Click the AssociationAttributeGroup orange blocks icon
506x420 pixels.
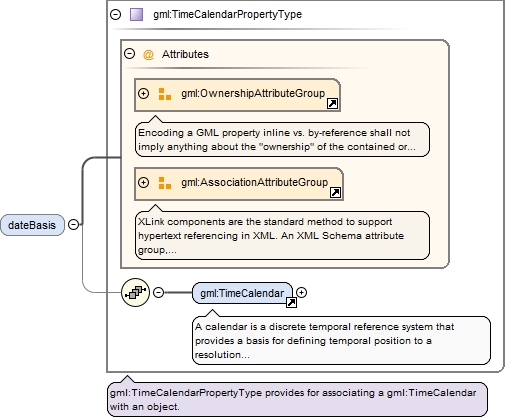165,183
